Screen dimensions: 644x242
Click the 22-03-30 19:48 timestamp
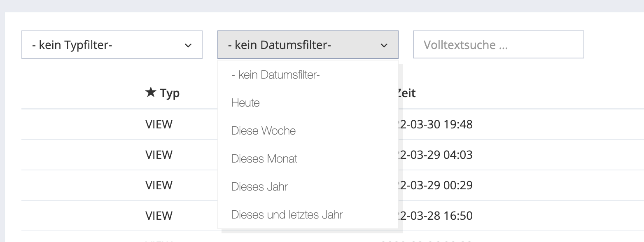[x=435, y=124]
